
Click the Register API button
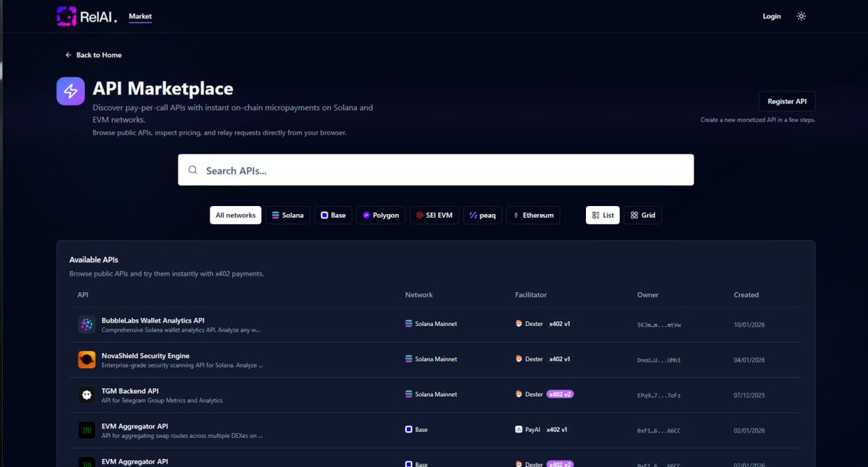[787, 101]
